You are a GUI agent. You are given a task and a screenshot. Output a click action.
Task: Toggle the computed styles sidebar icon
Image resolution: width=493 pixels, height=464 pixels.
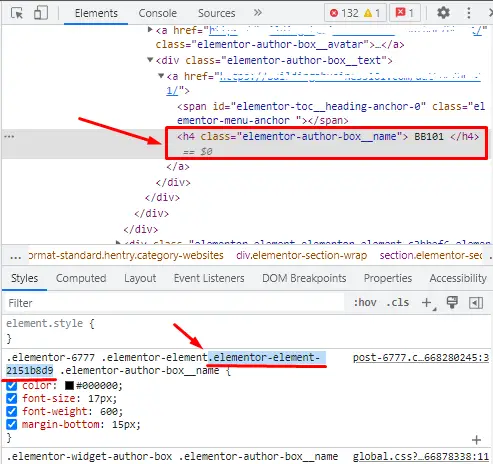(476, 303)
